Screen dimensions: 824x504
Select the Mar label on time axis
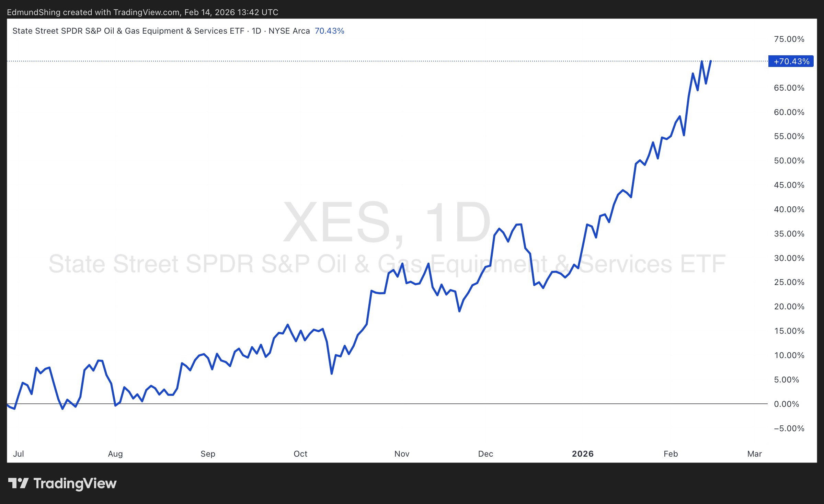tap(754, 454)
